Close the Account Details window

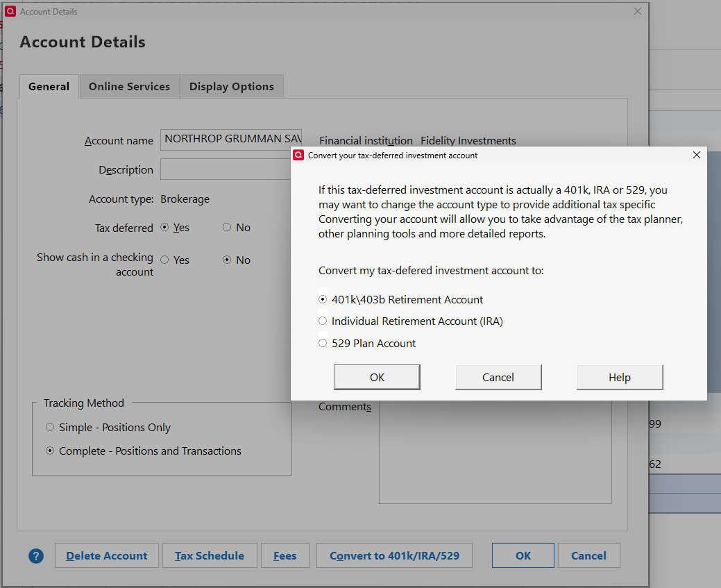(637, 12)
